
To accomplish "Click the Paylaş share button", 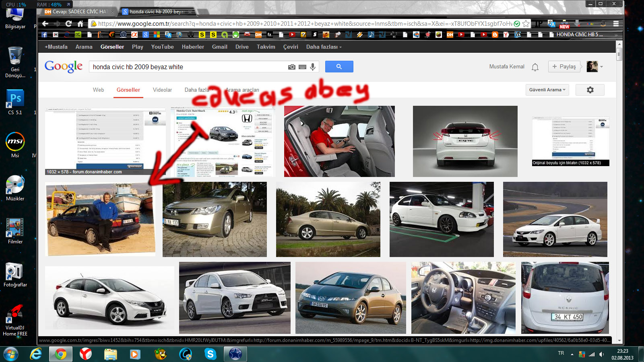I will [564, 67].
